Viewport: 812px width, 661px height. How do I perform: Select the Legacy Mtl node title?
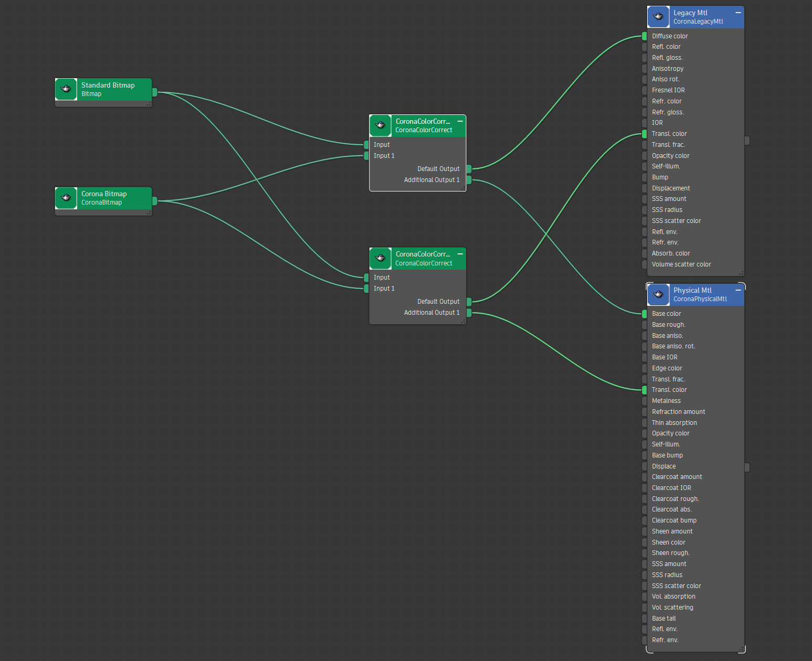tap(690, 13)
